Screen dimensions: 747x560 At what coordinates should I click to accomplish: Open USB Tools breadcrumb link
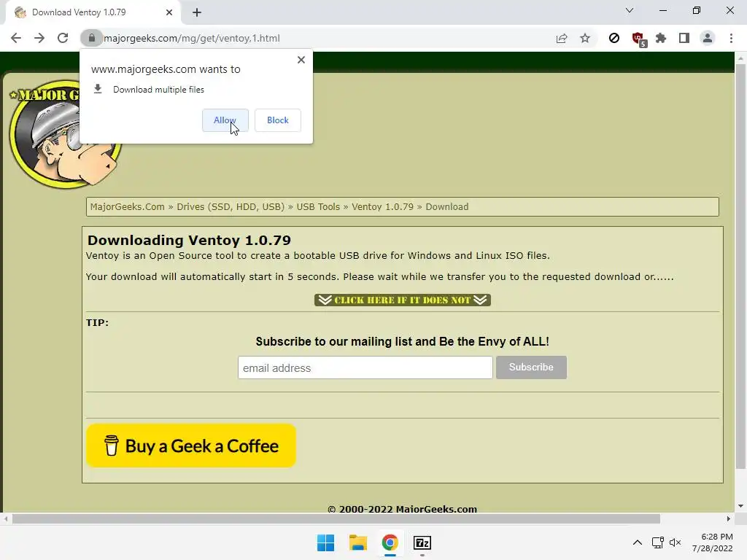(318, 206)
